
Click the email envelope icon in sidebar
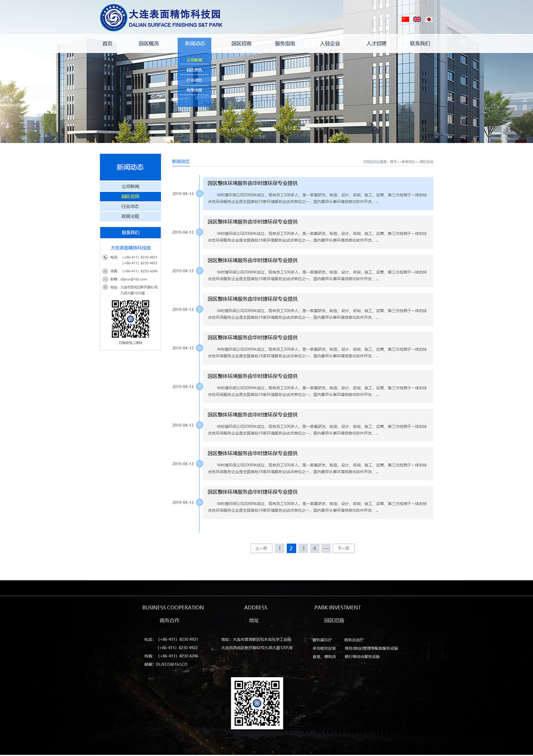(x=105, y=279)
